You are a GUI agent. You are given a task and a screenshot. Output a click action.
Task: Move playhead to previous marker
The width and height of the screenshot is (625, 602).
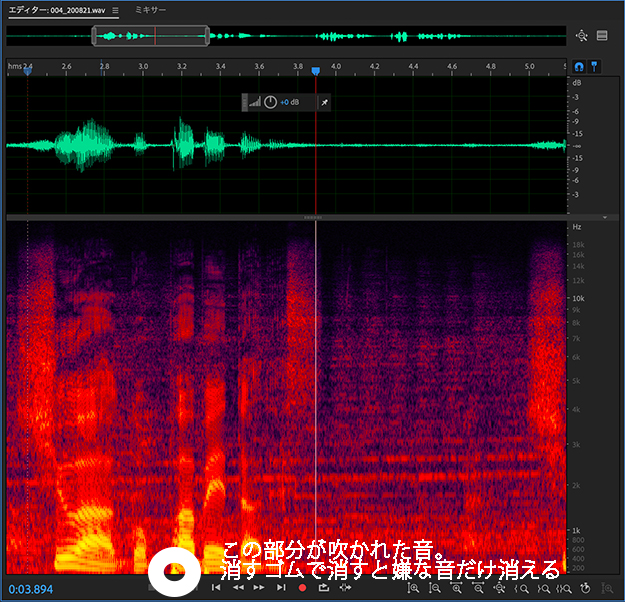coord(216,588)
